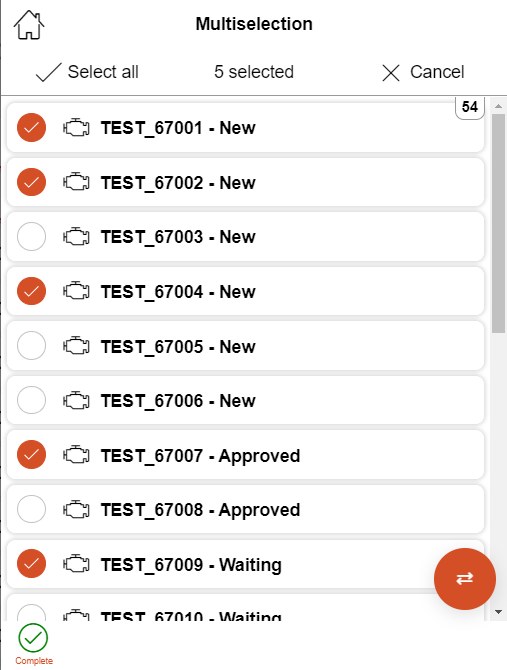Click the engine icon beside TEST_67001
Viewport: 507px width, 670px height.
[x=76, y=128]
